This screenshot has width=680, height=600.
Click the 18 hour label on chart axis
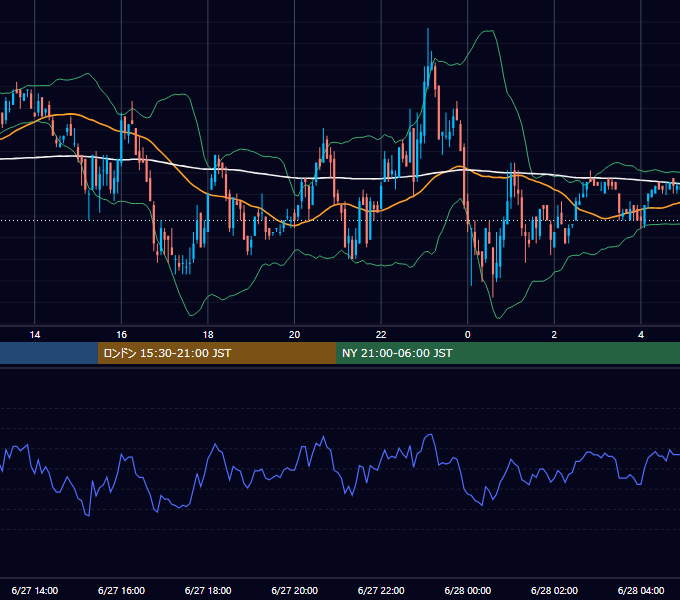click(x=208, y=335)
